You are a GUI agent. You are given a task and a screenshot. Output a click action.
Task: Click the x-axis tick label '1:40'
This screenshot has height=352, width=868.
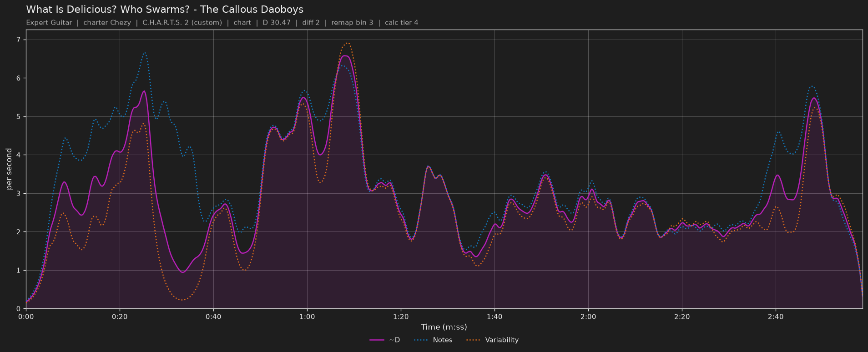coord(495,317)
